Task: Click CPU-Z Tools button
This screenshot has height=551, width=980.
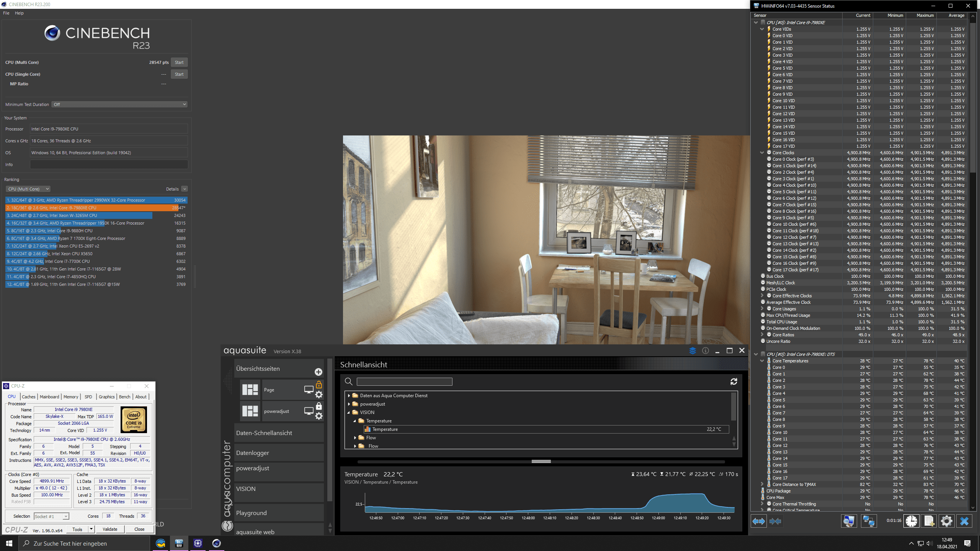Action: (77, 529)
